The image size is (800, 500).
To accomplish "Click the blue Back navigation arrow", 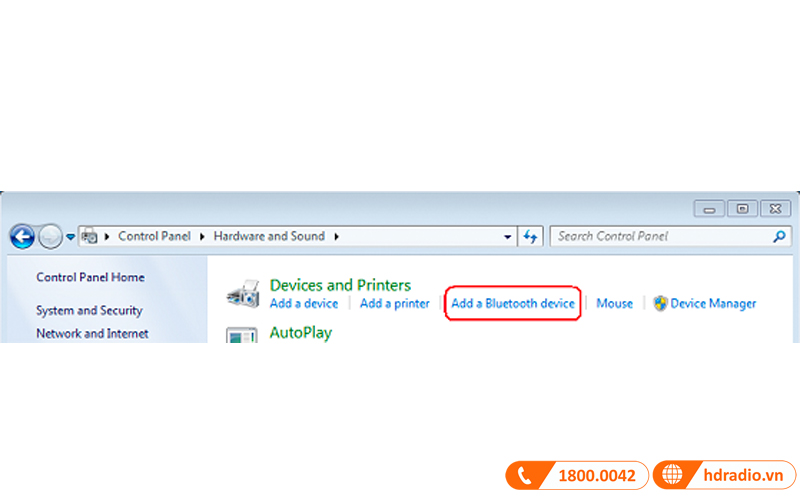I will click(22, 237).
